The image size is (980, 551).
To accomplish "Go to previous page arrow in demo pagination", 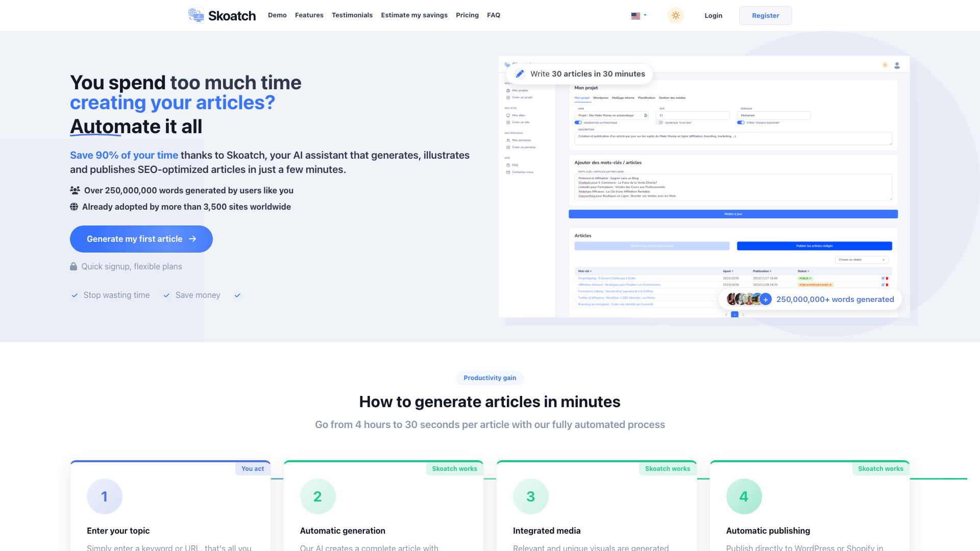I will click(726, 315).
